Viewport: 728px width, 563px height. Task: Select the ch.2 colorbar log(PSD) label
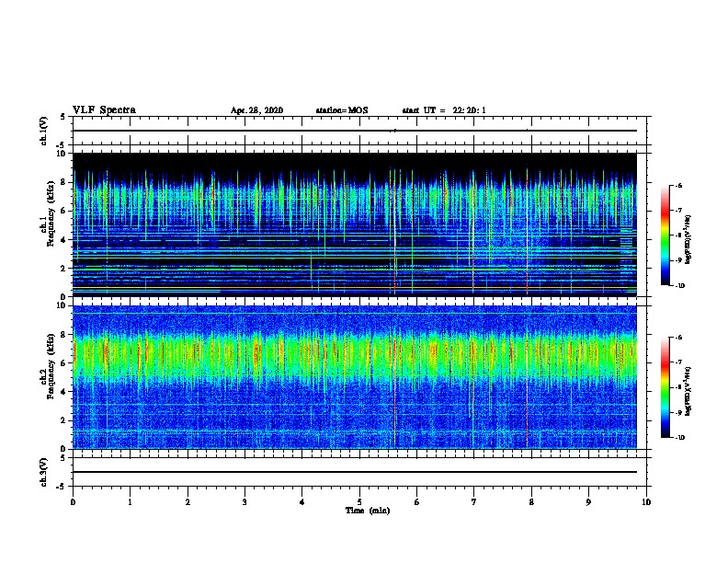(688, 391)
